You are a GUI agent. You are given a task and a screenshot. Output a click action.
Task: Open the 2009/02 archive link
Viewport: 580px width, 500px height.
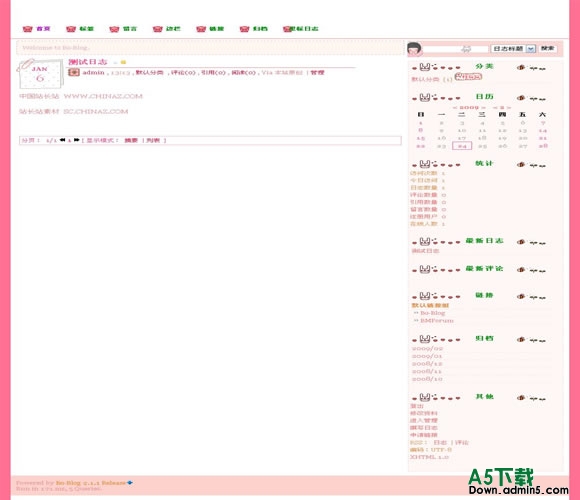[x=427, y=348]
